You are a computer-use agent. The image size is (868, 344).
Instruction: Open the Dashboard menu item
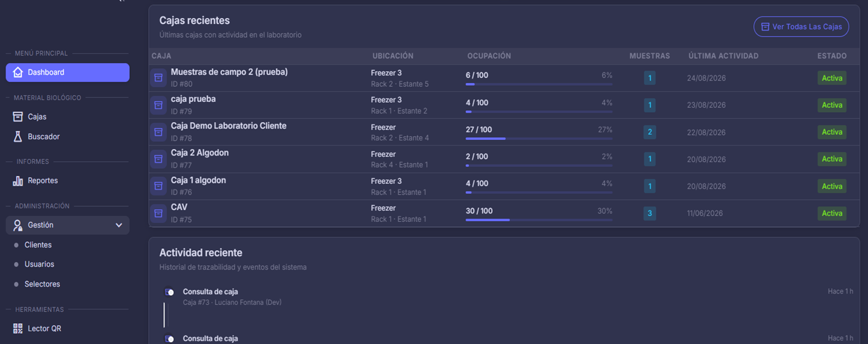point(67,72)
